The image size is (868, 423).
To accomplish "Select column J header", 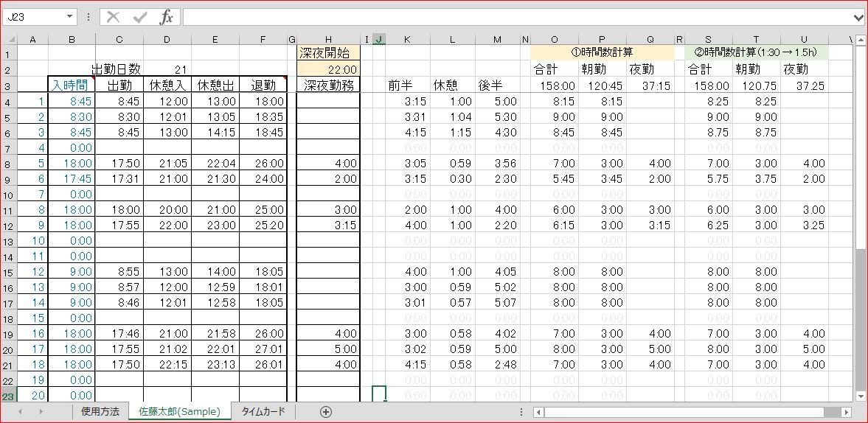I will [x=379, y=39].
